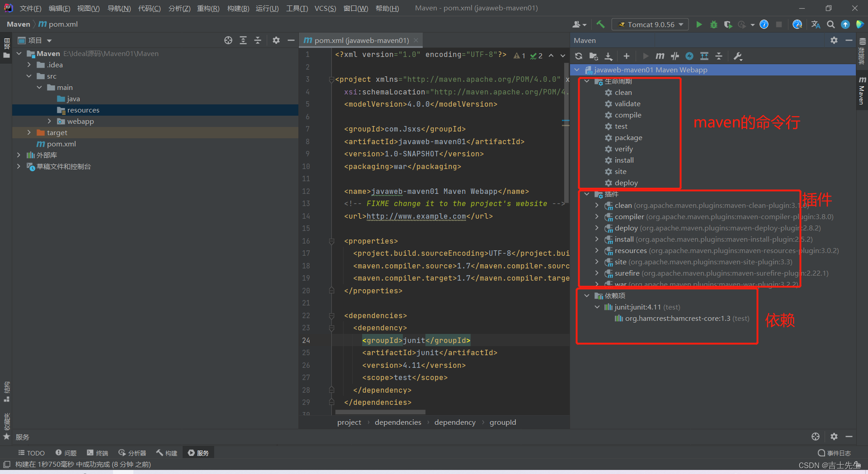
Task: Toggle the 服务 services tool window
Action: coord(198,453)
